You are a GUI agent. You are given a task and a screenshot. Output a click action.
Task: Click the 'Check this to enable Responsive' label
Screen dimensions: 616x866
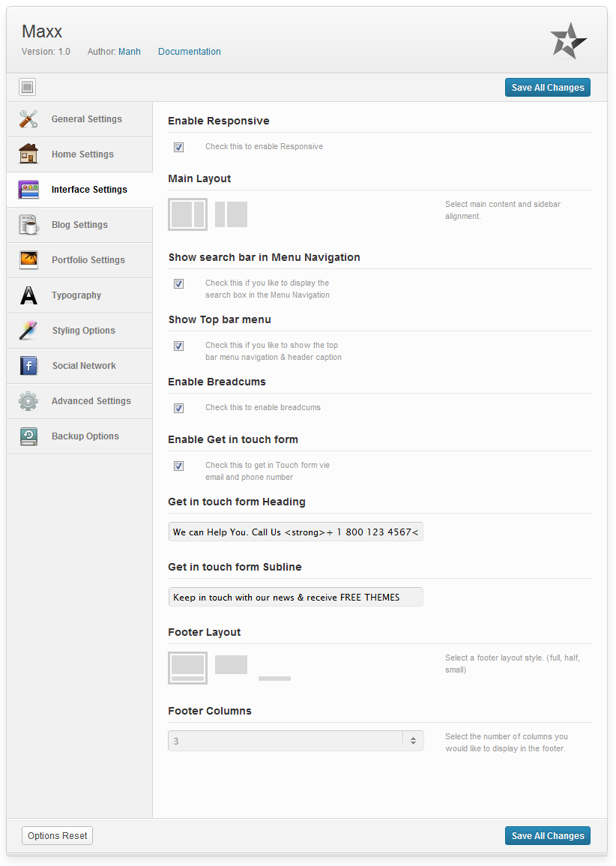(265, 146)
